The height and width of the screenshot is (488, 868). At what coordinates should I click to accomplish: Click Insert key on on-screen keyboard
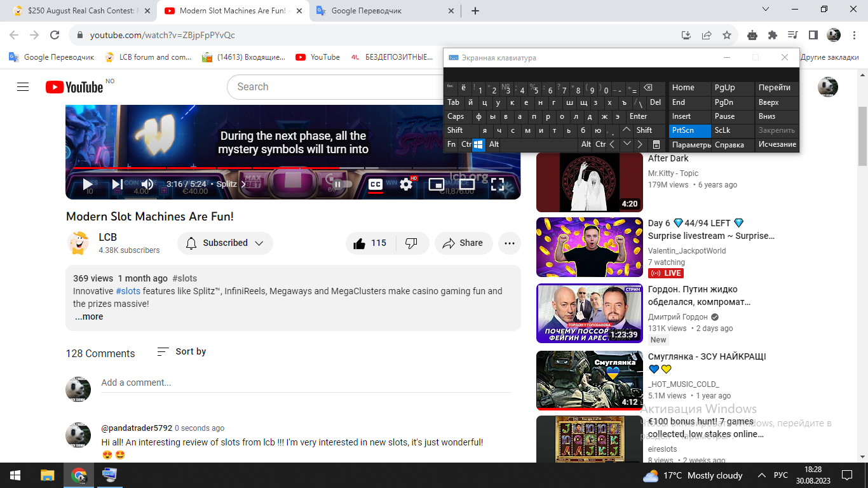[x=690, y=116]
